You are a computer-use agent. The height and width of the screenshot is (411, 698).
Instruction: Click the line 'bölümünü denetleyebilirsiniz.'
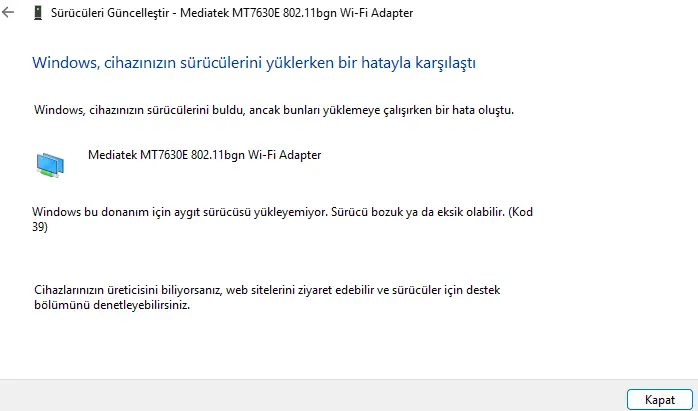(112, 306)
